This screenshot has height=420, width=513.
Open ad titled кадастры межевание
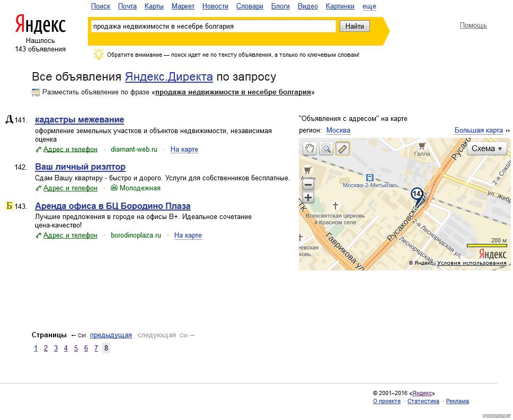pos(79,119)
